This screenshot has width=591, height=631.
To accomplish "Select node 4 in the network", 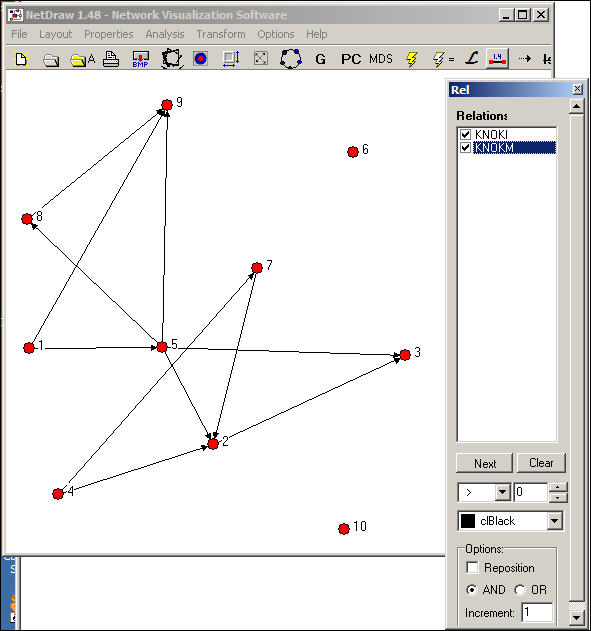I will (x=58, y=494).
